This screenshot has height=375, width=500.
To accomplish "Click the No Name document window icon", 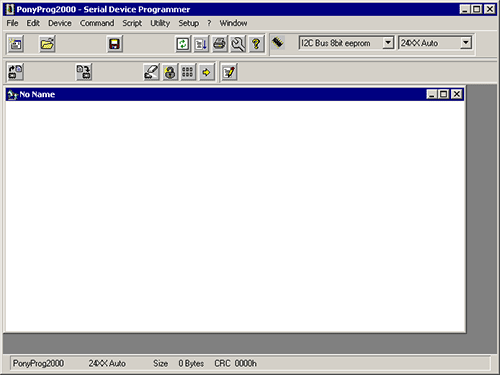I will pos(13,95).
